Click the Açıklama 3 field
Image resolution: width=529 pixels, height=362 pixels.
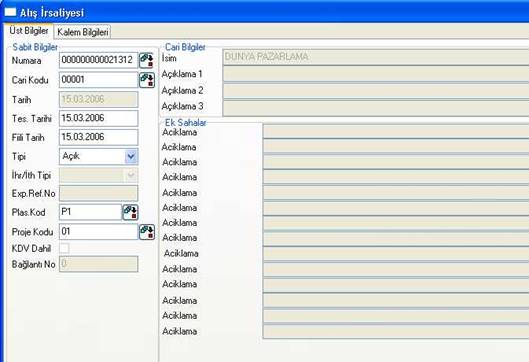[376, 107]
